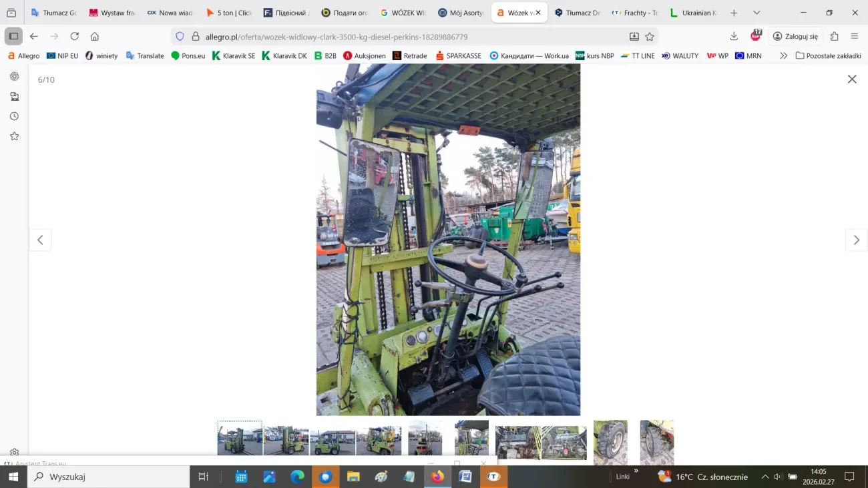Switch to the Mój Asortyment tab
This screenshot has width=868, height=488.
pyautogui.click(x=461, y=13)
